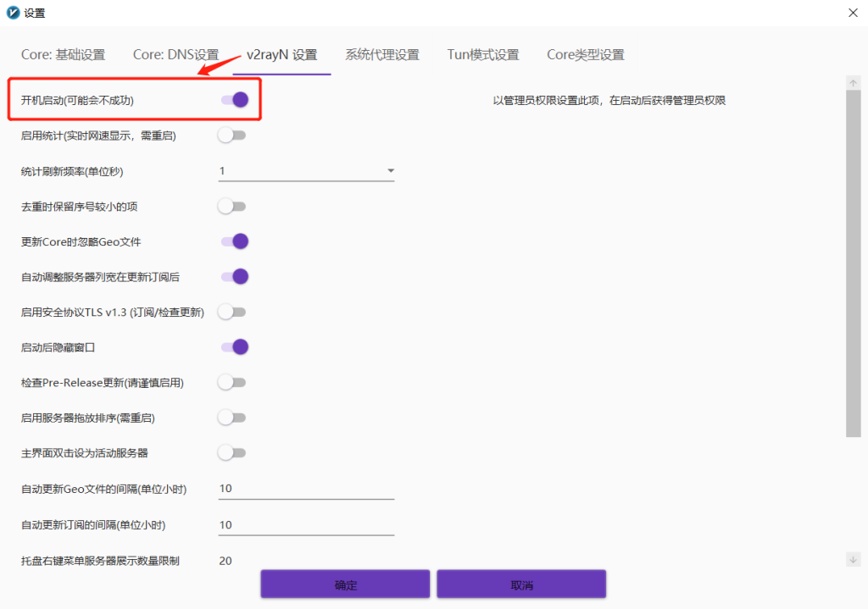Click the 启动后隐藏窗口 label

[x=58, y=347]
